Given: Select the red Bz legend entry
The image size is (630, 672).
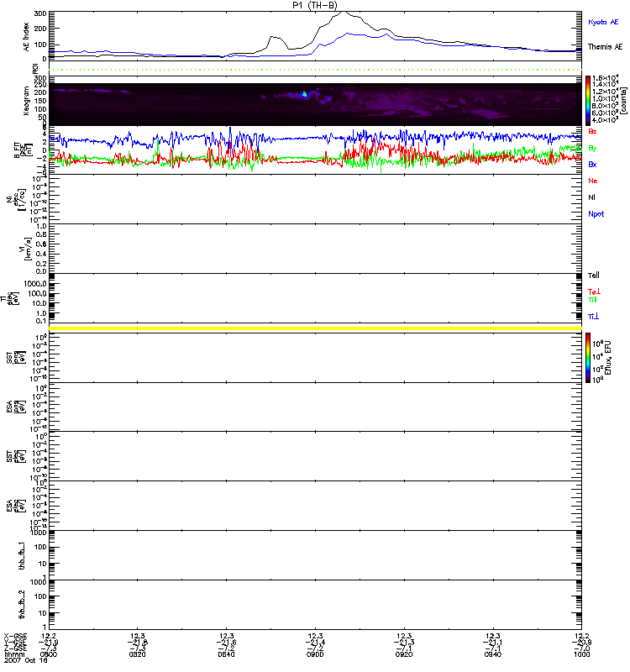Looking at the screenshot, I should 593,132.
